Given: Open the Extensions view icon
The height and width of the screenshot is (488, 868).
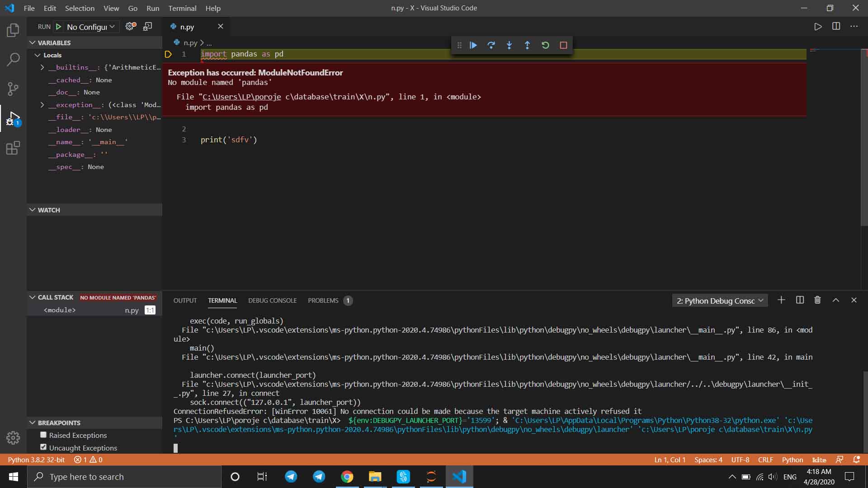Looking at the screenshot, I should 13,148.
